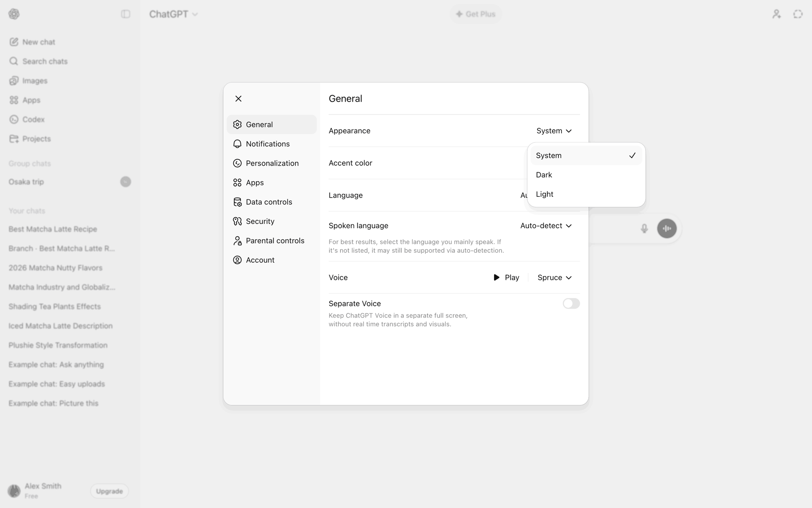
Task: Click the four-circle Apps icon in settings
Action: (237, 182)
